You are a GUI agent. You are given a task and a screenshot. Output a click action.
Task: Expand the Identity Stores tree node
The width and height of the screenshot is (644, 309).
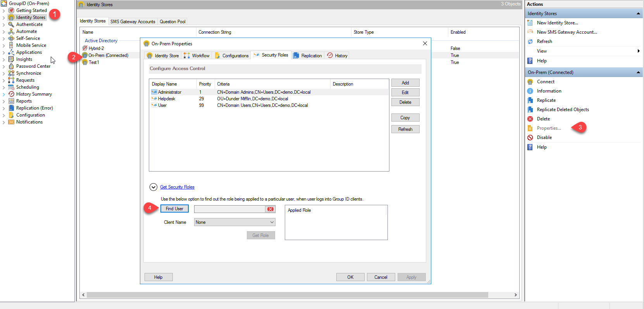coord(3,17)
